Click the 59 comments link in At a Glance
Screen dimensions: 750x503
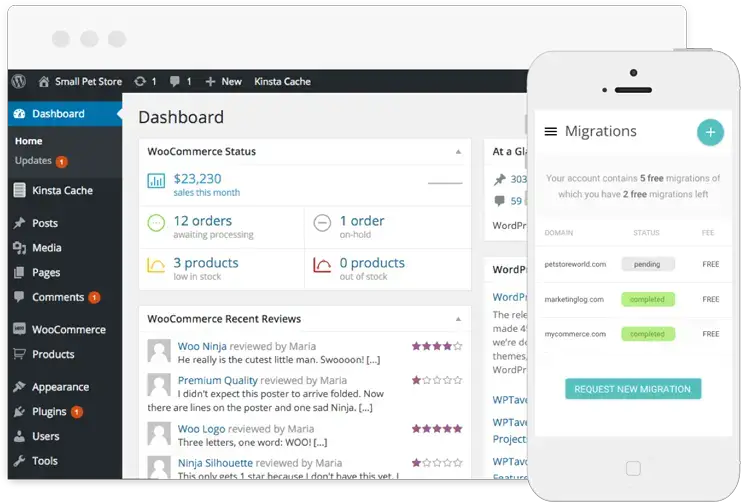(516, 201)
